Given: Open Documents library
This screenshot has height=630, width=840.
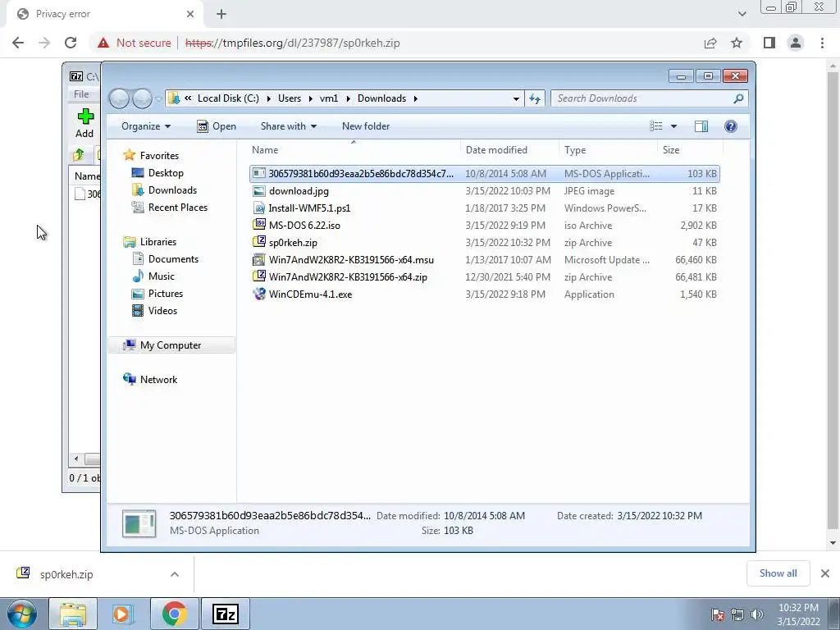Looking at the screenshot, I should click(173, 259).
